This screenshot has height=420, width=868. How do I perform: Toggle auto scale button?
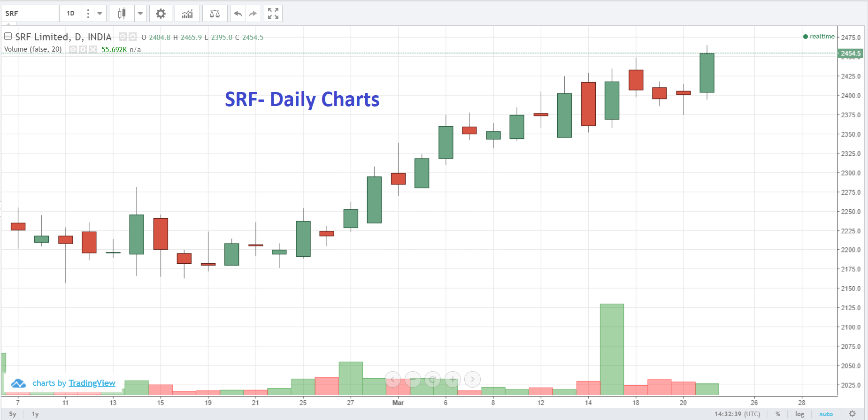[826, 414]
